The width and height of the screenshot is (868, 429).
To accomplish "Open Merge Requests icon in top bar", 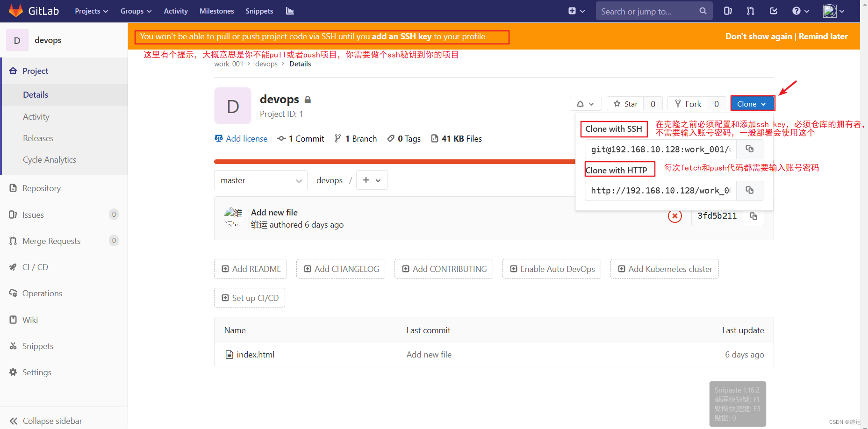I will coord(751,11).
